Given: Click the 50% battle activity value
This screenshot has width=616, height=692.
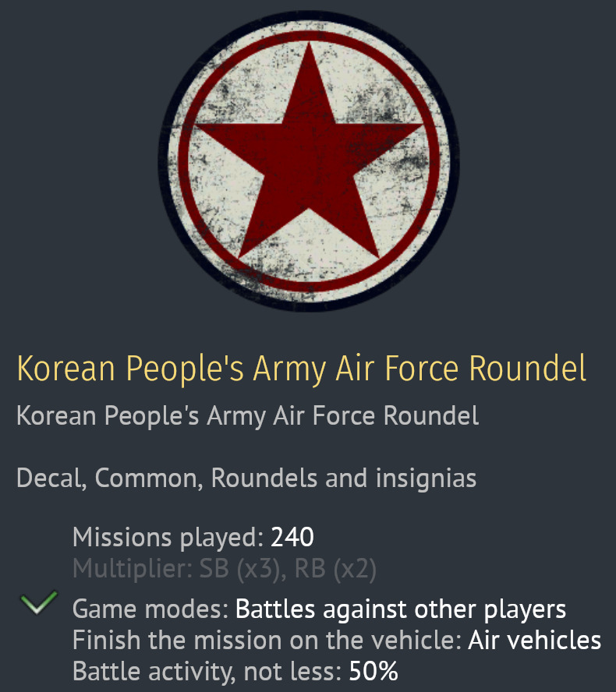Looking at the screenshot, I should (373, 672).
